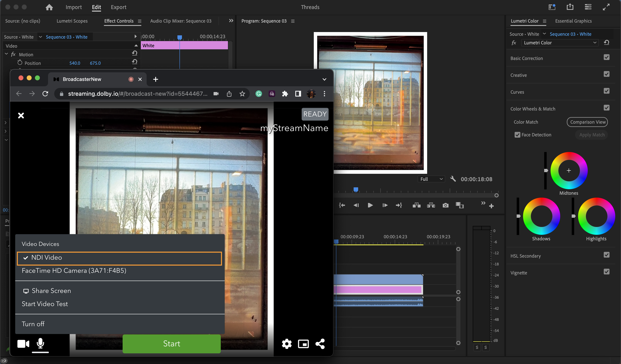The image size is (621, 364).
Task: Reset the Position parameter
Action: 135,62
